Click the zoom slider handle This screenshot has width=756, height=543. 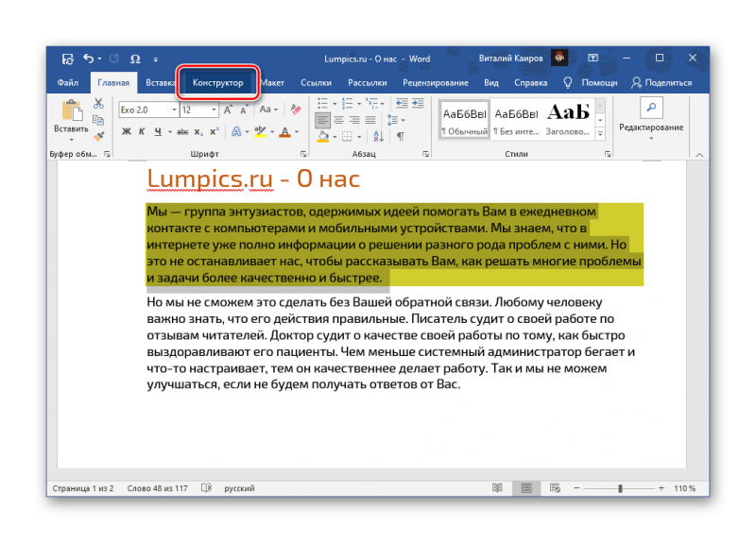pyautogui.click(x=620, y=488)
